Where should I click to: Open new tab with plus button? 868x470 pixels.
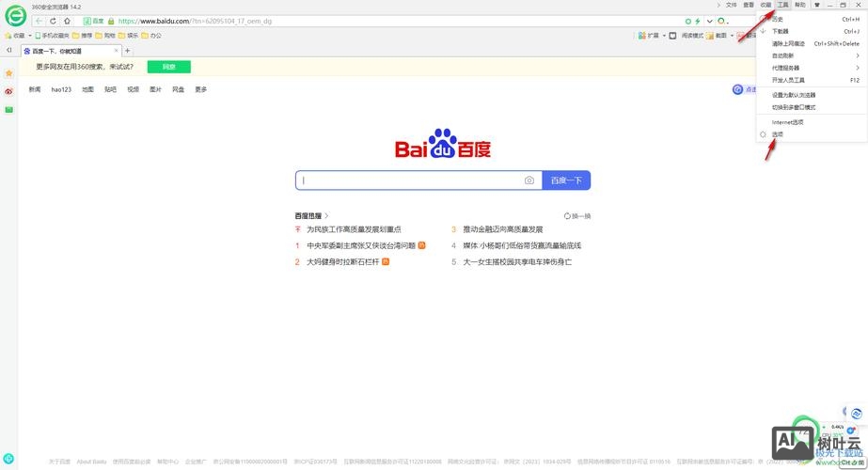click(x=127, y=51)
